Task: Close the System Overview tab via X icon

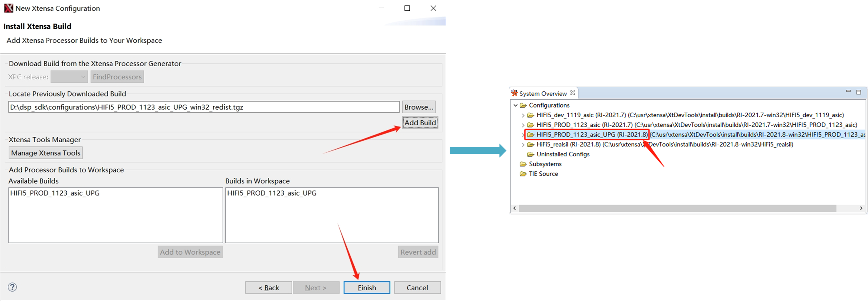Action: pyautogui.click(x=572, y=93)
